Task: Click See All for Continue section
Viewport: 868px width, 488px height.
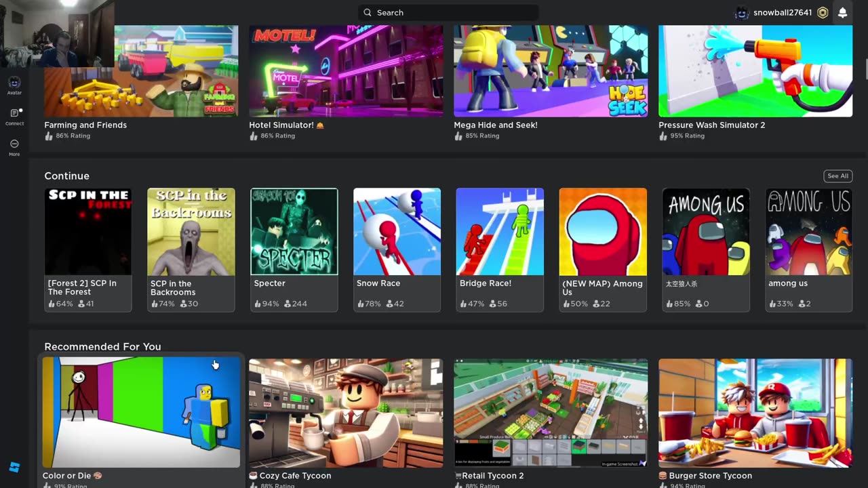Action: click(837, 176)
